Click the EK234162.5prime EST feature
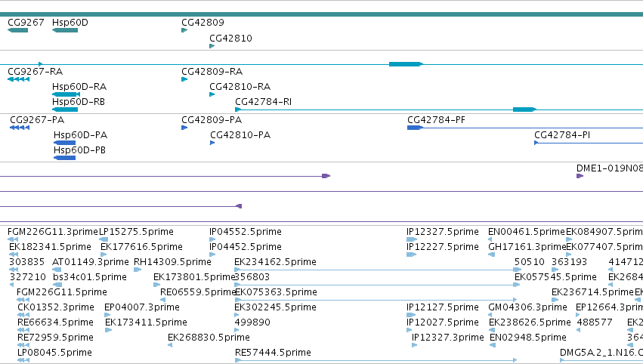The height and width of the screenshot is (364, 643). pos(377,270)
